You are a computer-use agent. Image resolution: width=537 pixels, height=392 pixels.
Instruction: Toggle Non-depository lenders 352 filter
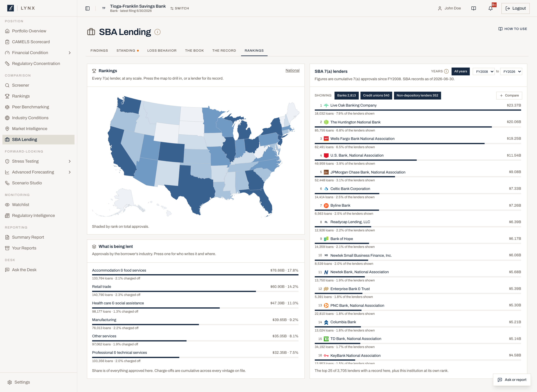[x=417, y=95]
